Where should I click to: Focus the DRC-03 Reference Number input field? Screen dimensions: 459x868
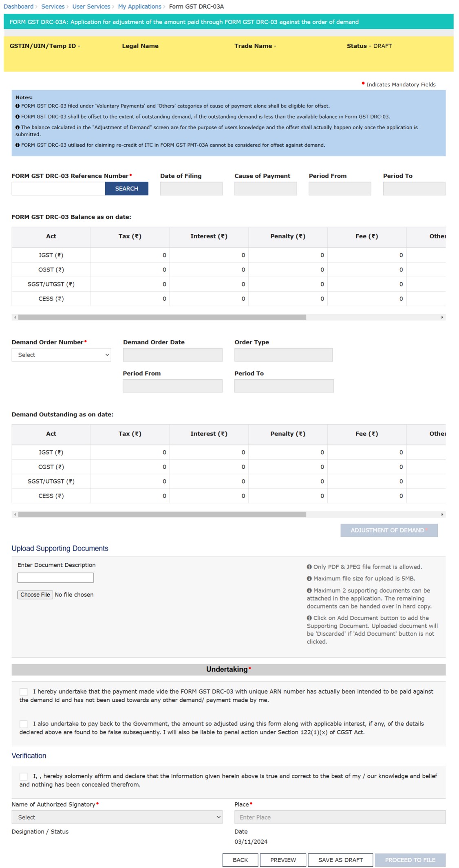58,189
